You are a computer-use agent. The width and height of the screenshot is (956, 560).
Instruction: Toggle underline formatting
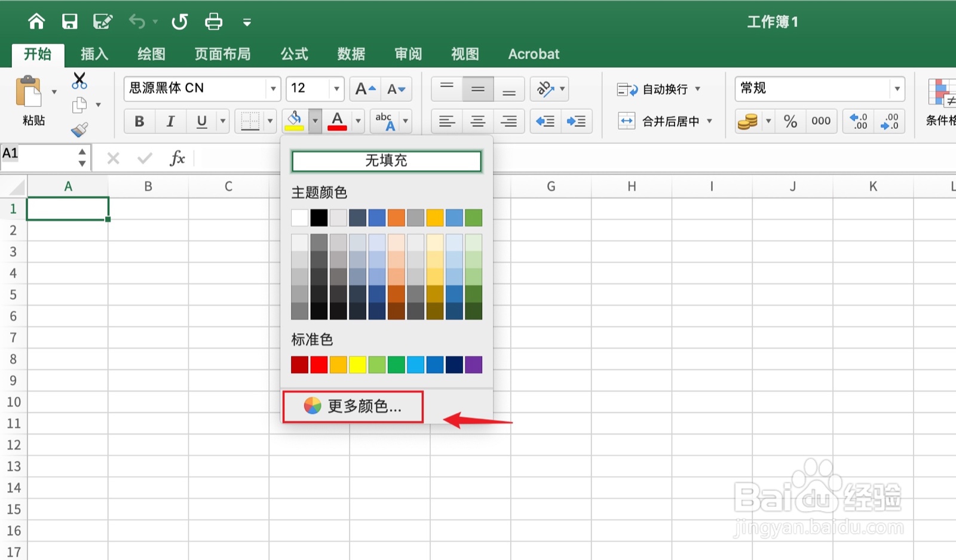(201, 121)
